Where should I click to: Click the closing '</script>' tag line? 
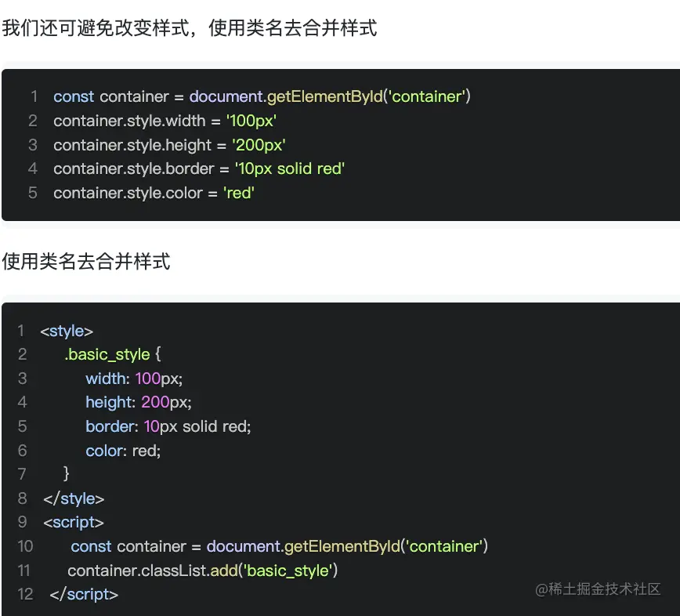(x=84, y=594)
